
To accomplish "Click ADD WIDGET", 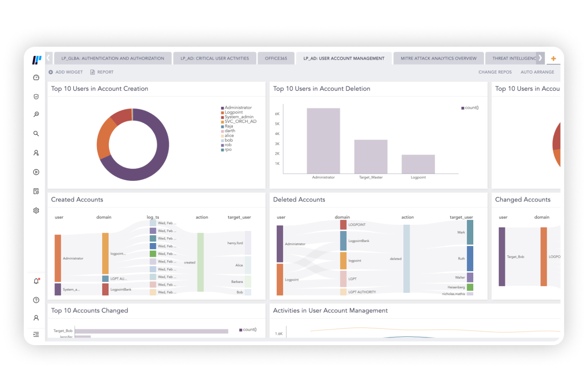I will point(66,72).
